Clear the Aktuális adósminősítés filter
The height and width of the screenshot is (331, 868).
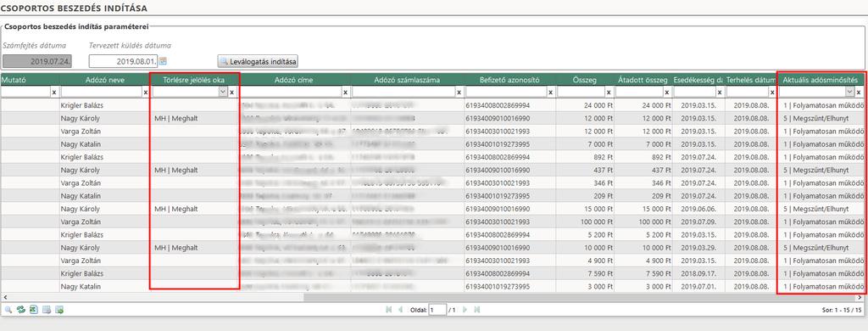tap(859, 92)
